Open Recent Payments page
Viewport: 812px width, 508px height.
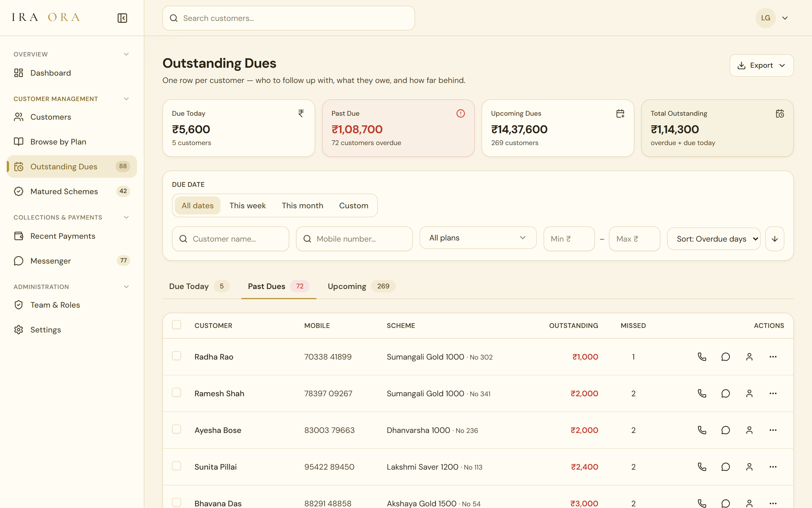coord(72,236)
